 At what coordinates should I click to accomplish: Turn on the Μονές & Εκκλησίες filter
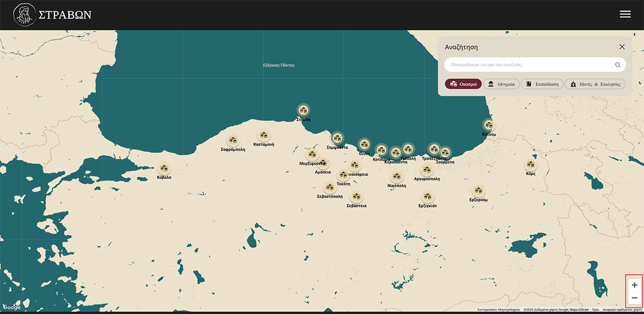tap(595, 84)
